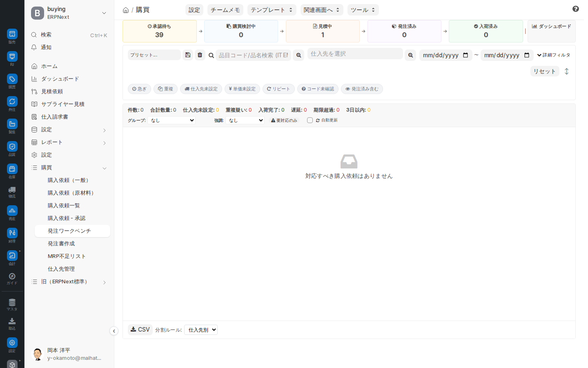This screenshot has width=588, height=368.
Task: Toggle the 急ぎ filter chip
Action: pos(139,89)
